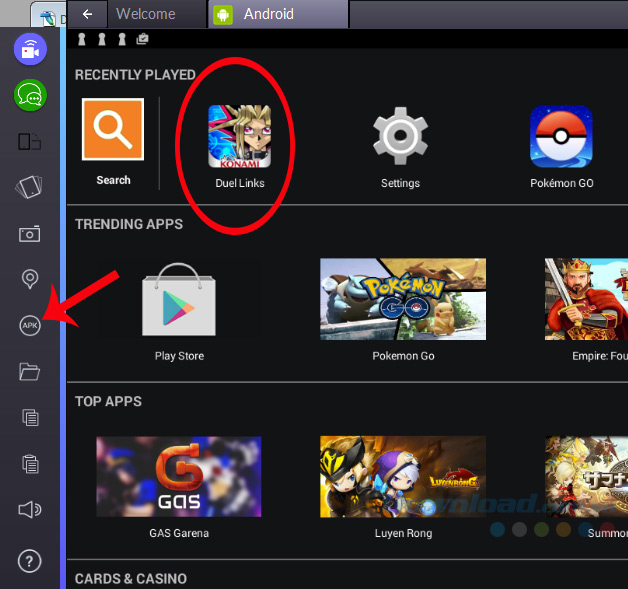The image size is (628, 589).
Task: Open help with the question mark icon
Action: click(30, 561)
